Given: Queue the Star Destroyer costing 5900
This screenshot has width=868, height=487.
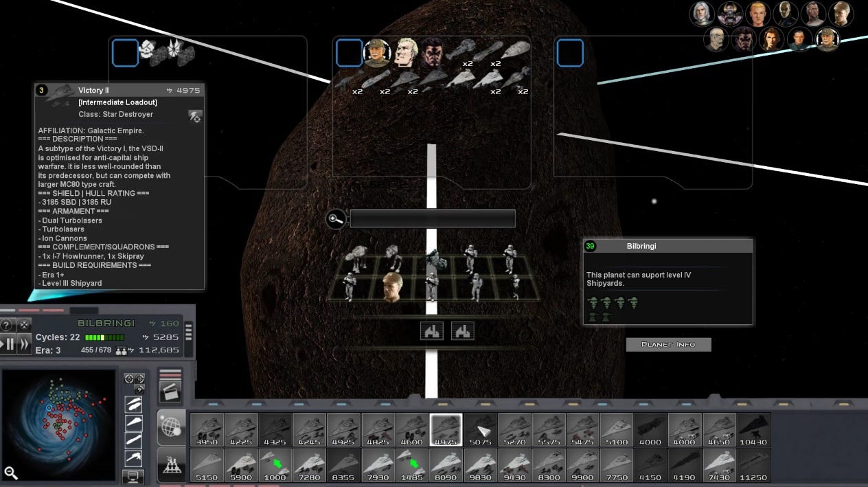Looking at the screenshot, I should point(241,466).
